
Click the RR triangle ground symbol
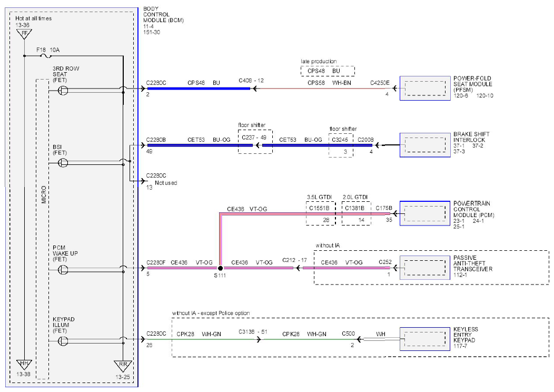[123, 366]
